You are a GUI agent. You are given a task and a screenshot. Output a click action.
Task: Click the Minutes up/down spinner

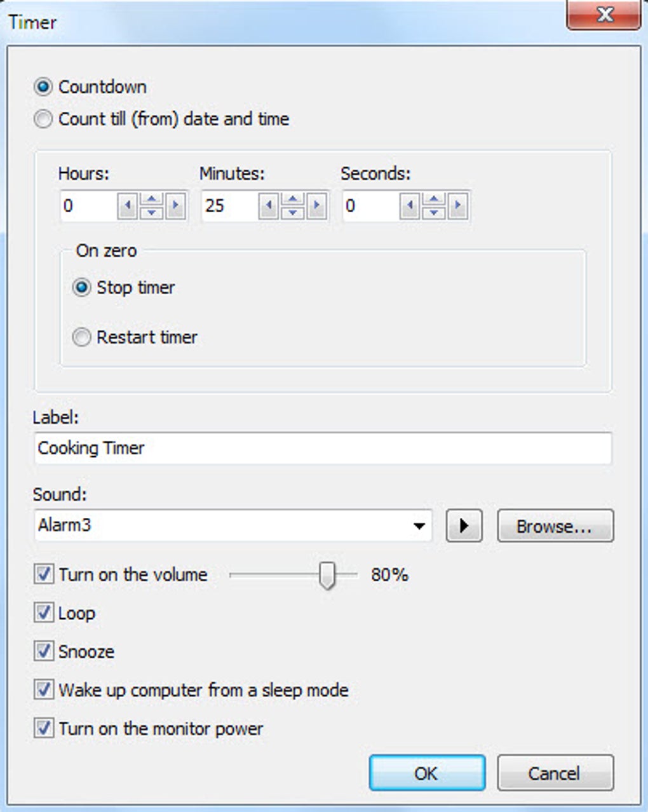coord(292,206)
